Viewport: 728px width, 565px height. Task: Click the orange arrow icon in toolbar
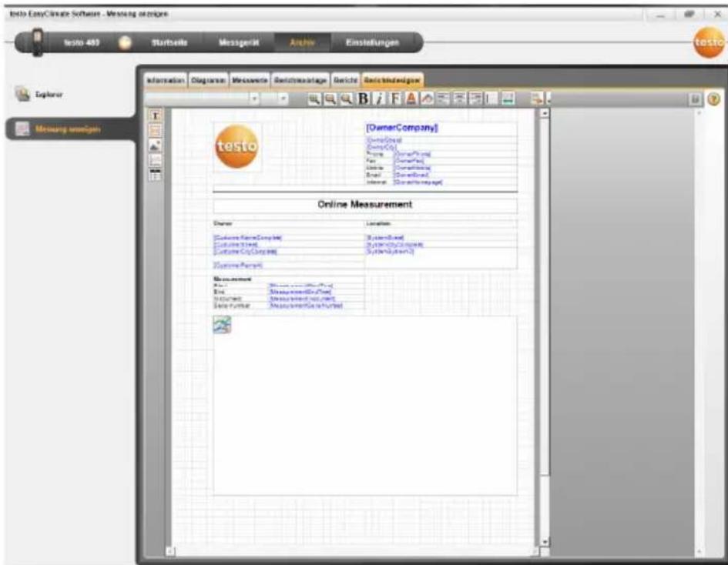point(537,99)
